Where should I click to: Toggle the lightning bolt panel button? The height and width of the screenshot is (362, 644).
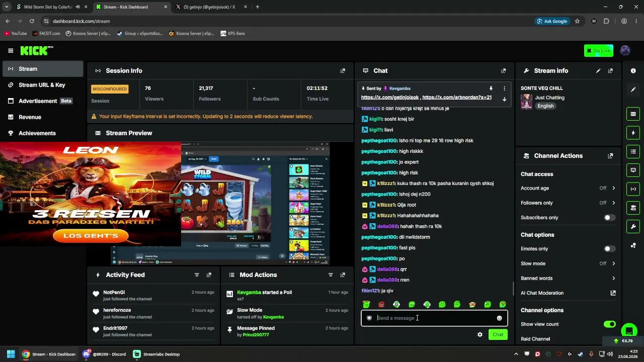(x=633, y=133)
